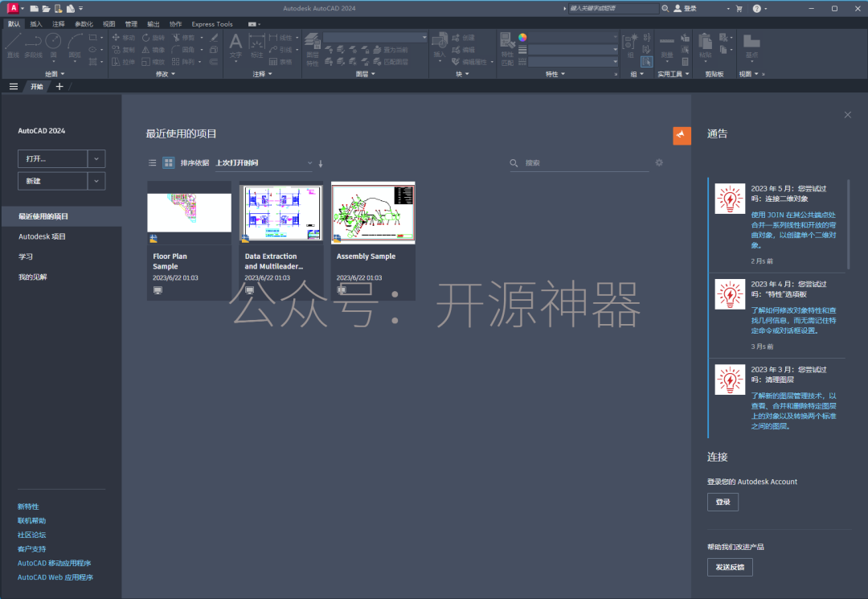Screen dimensions: 868x599
Task: Toggle sort order arrow for recent files
Action: [x=321, y=163]
